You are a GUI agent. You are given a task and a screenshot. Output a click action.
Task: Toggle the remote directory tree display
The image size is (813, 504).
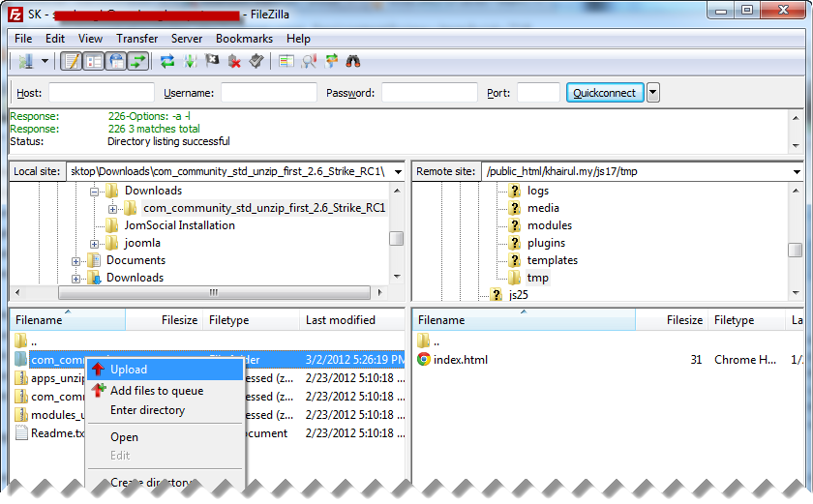coord(116,61)
